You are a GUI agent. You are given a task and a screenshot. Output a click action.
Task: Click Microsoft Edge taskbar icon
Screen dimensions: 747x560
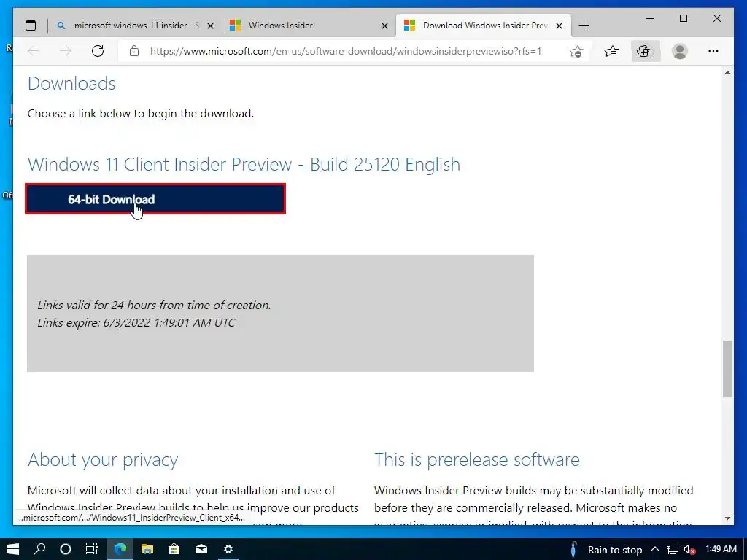[x=120, y=549]
